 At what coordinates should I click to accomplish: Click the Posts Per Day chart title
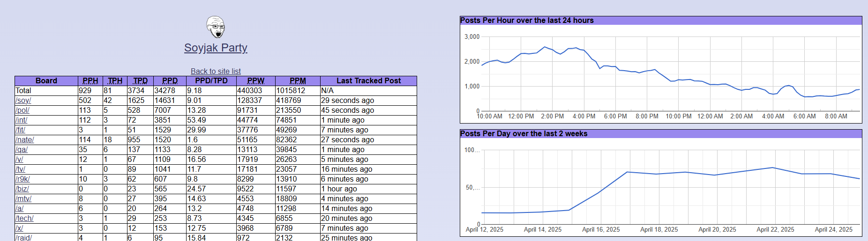[524, 133]
